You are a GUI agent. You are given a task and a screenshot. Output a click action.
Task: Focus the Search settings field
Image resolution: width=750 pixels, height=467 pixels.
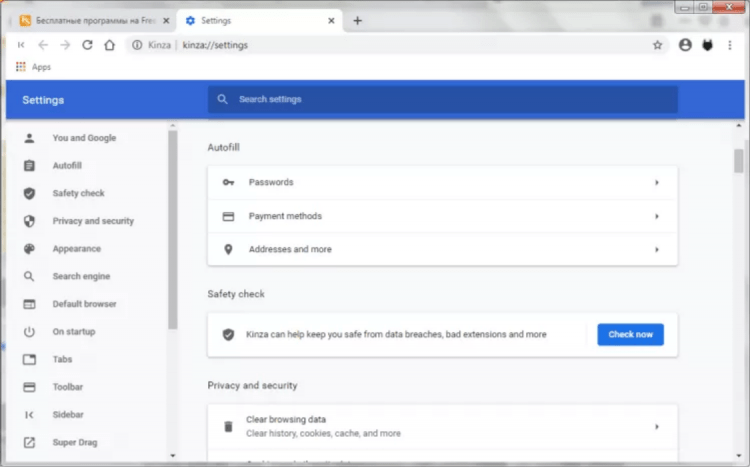(x=442, y=99)
